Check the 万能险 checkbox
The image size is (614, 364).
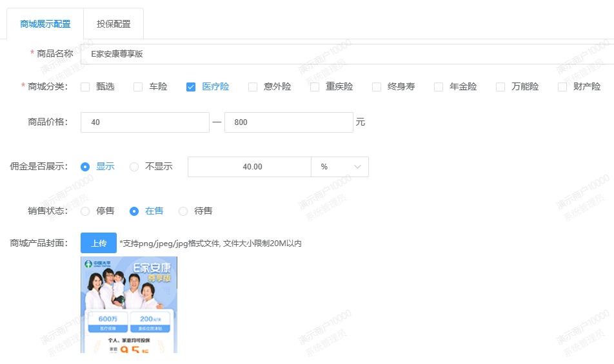[500, 87]
